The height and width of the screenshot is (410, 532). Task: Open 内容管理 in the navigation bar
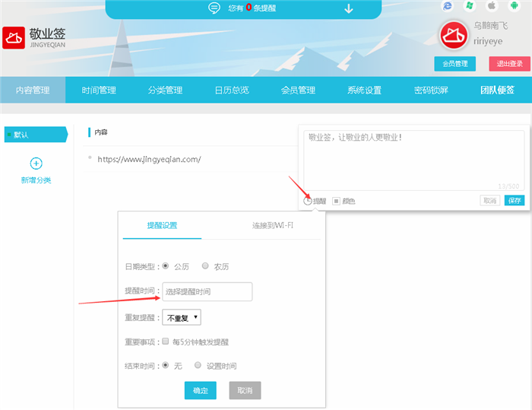pos(33,90)
